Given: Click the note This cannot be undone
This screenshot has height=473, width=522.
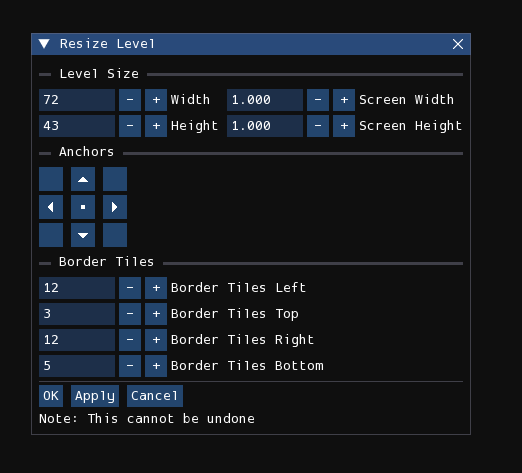Looking at the screenshot, I should click(x=147, y=419).
